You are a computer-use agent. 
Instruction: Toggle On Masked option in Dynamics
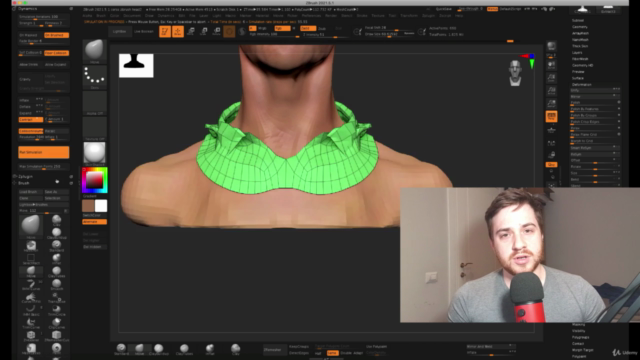[31, 35]
